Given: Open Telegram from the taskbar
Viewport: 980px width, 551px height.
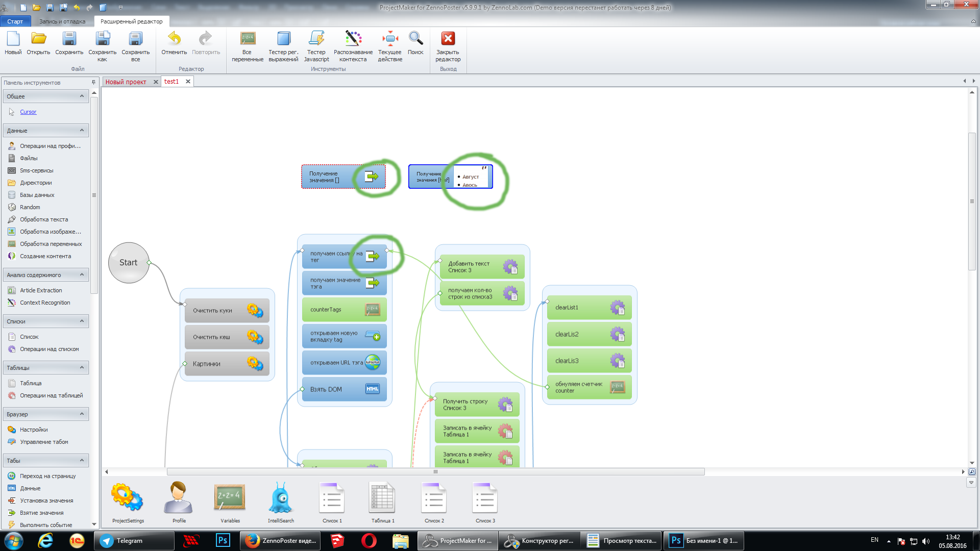Looking at the screenshot, I should pyautogui.click(x=134, y=541).
